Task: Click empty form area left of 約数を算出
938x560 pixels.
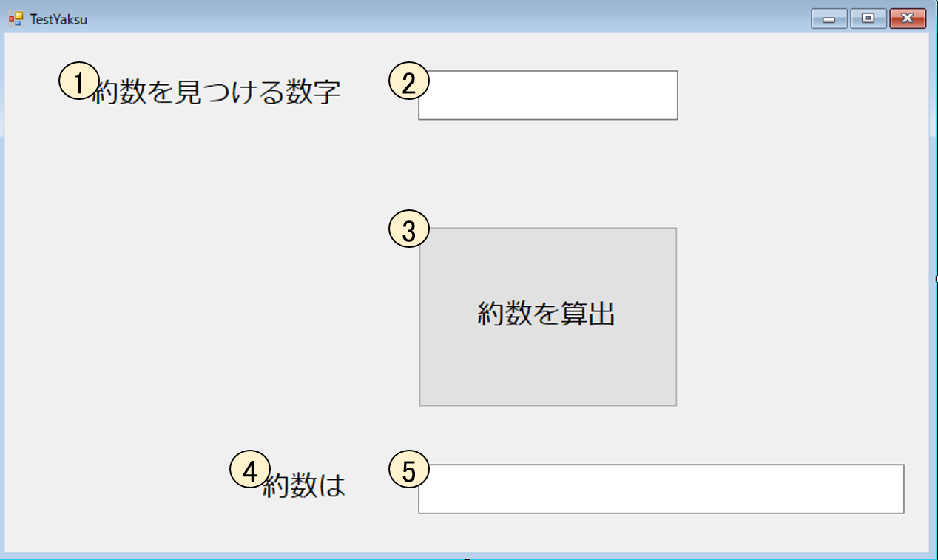Action: pos(207,318)
